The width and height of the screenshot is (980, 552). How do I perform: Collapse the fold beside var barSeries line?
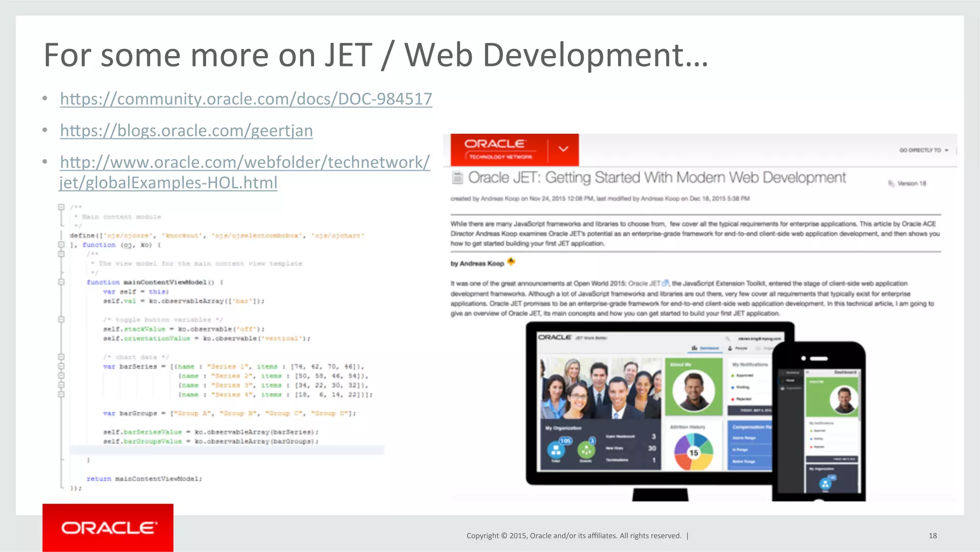click(x=61, y=366)
